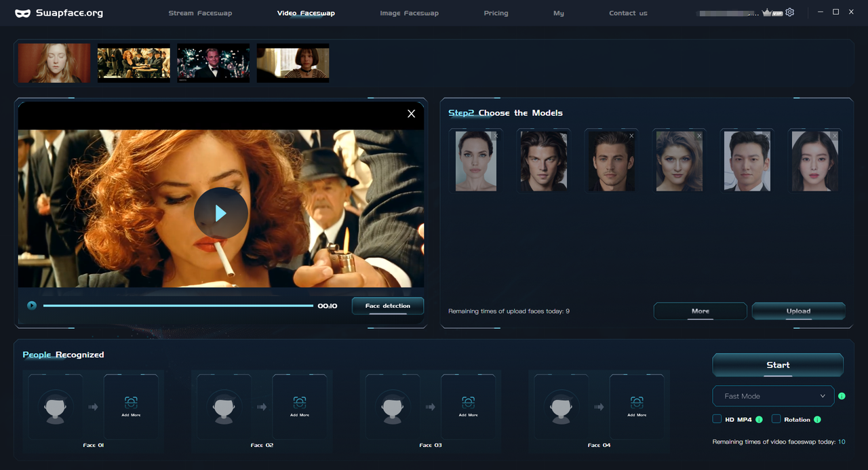Viewport: 868px width, 470px height.
Task: Click the Upload button
Action: (798, 311)
